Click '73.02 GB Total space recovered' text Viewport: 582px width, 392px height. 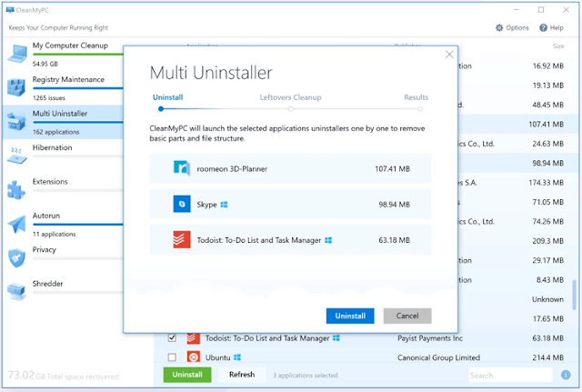pos(63,376)
